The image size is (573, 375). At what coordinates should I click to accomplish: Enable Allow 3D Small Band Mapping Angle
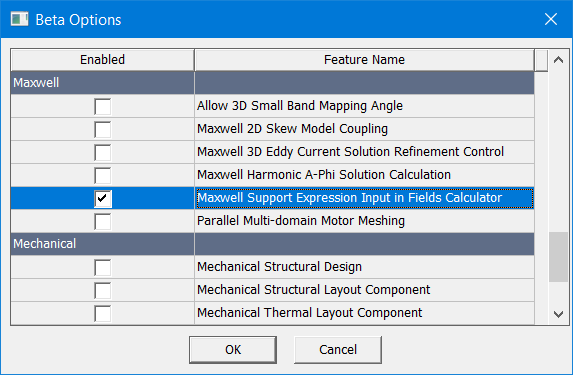pyautogui.click(x=102, y=106)
